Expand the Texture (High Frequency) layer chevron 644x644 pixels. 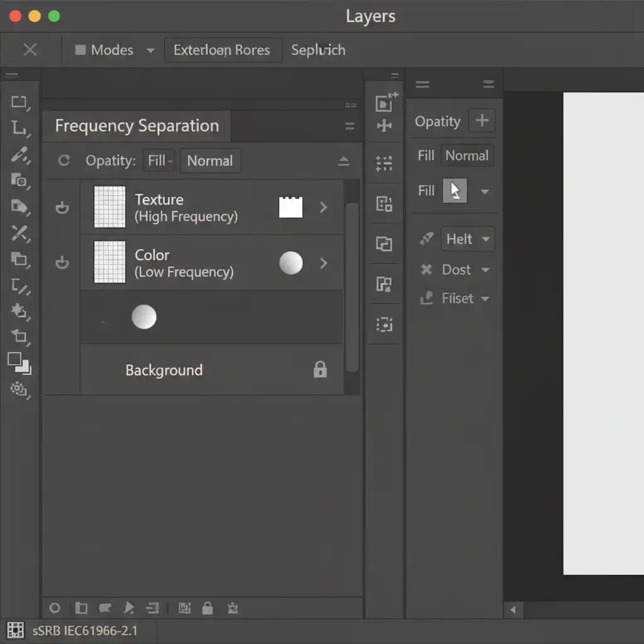click(x=323, y=207)
